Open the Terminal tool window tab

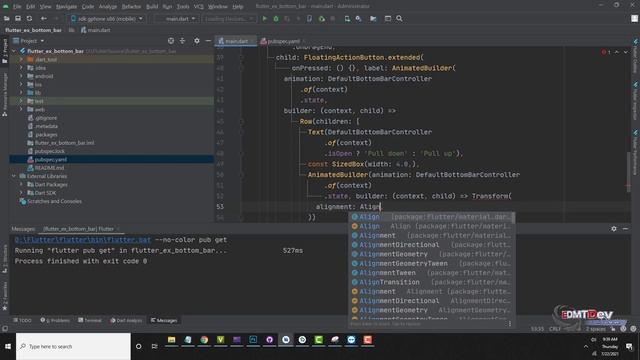coord(90,320)
